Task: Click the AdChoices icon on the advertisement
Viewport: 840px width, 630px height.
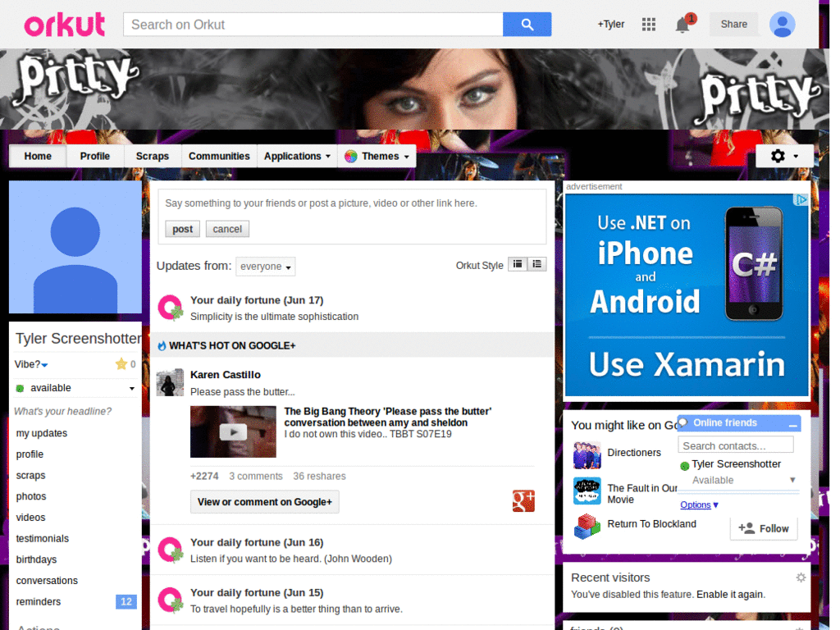Action: pos(801,200)
